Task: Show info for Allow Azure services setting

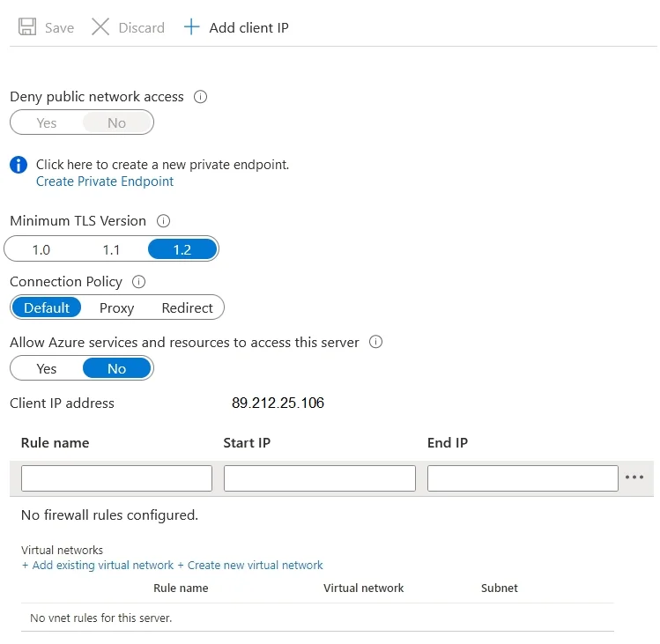Action: pyautogui.click(x=376, y=342)
